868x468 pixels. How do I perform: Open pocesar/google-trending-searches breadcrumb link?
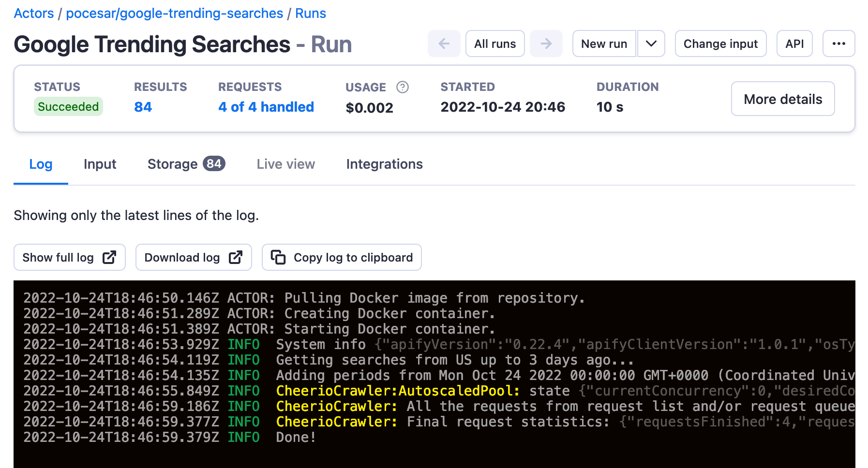175,13
